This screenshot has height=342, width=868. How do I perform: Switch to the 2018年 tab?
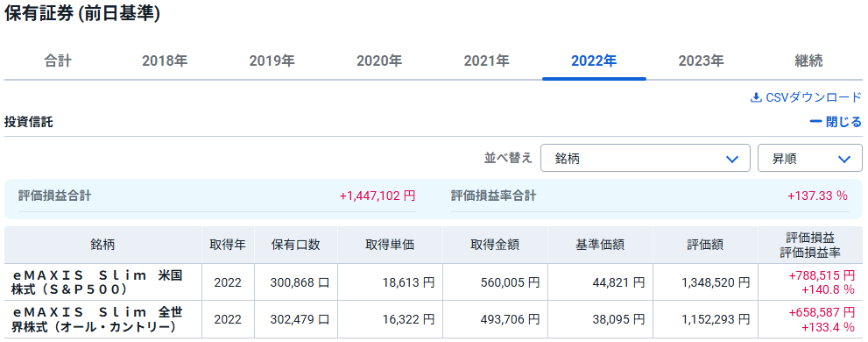point(165,61)
